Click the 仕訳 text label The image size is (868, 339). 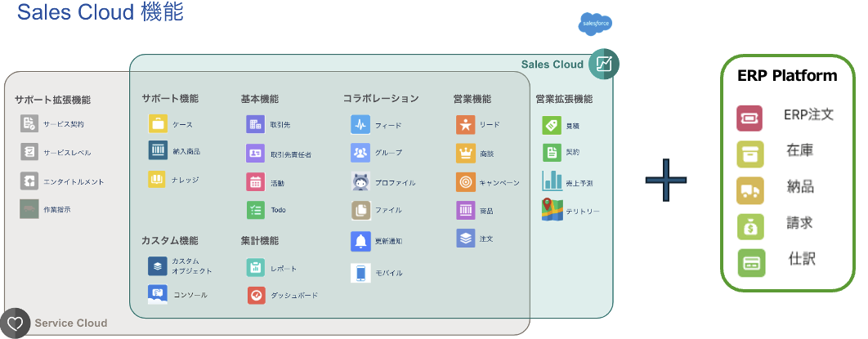(802, 258)
